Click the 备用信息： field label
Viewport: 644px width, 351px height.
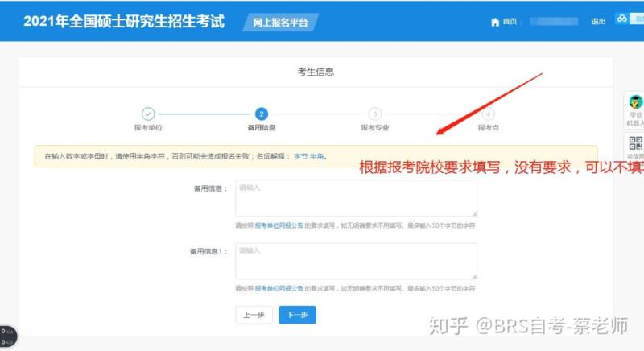pos(210,189)
